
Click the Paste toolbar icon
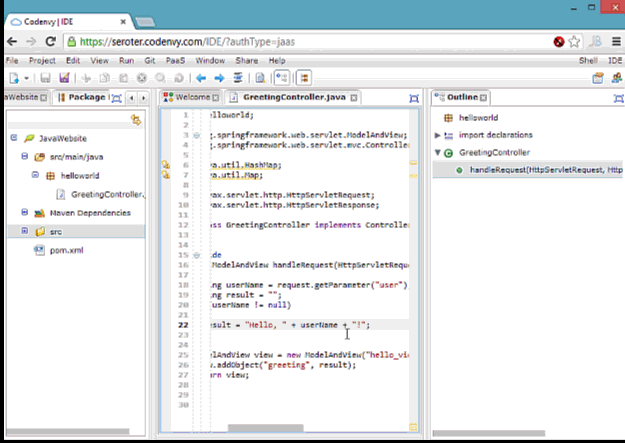pyautogui.click(x=124, y=78)
